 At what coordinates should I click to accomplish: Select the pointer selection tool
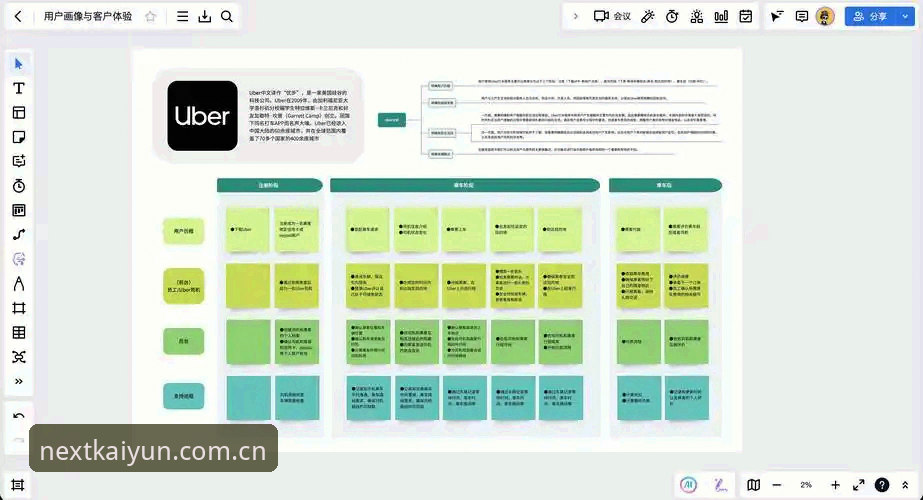pos(19,64)
